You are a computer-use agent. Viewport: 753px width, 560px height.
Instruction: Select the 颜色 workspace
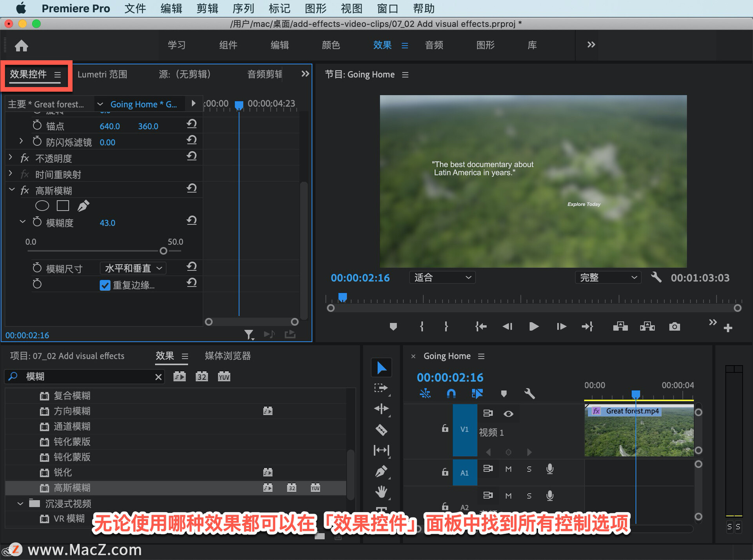[331, 45]
